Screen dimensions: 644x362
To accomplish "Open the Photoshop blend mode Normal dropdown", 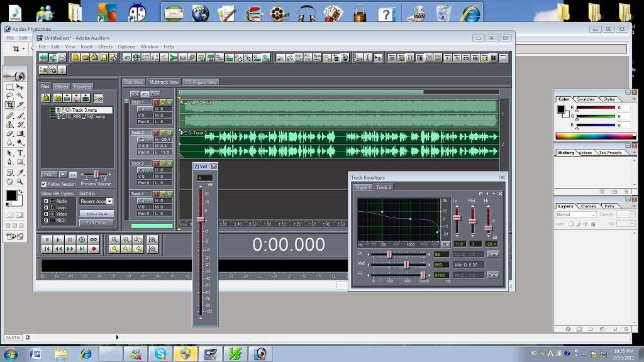I will (x=575, y=214).
